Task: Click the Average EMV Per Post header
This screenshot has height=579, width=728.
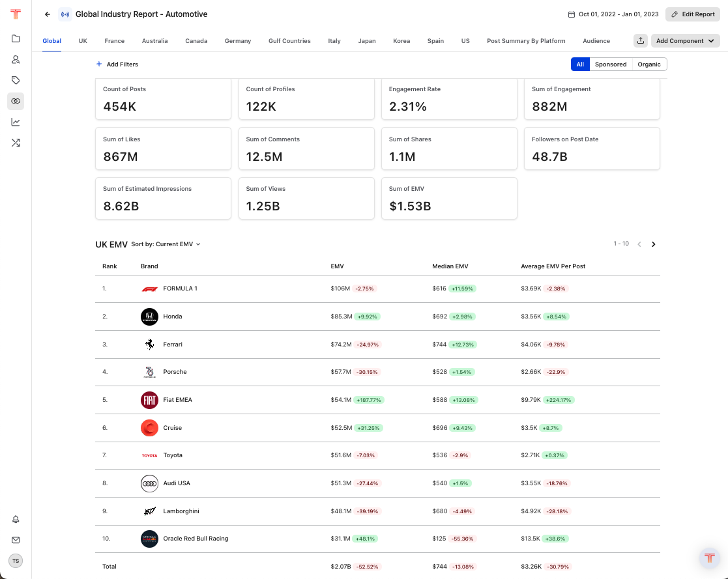Action: pos(553,266)
